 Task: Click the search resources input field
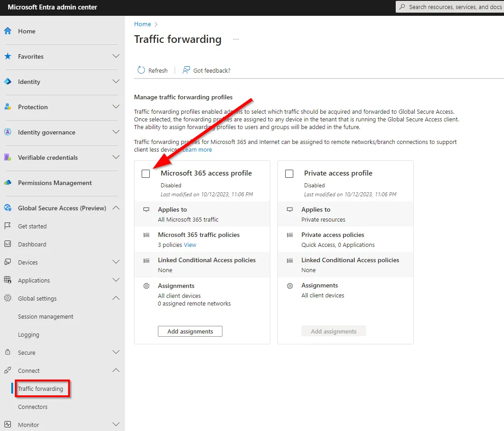point(450,7)
